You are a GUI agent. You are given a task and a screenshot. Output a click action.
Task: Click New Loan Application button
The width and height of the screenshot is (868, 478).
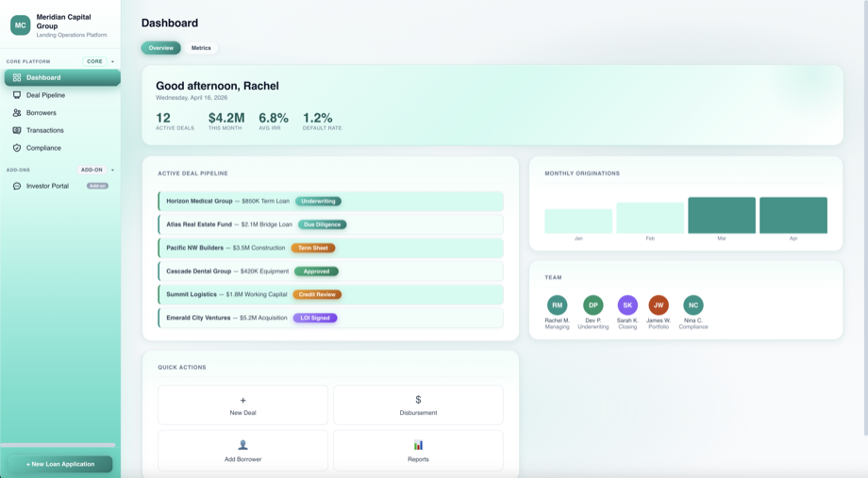pyautogui.click(x=60, y=464)
